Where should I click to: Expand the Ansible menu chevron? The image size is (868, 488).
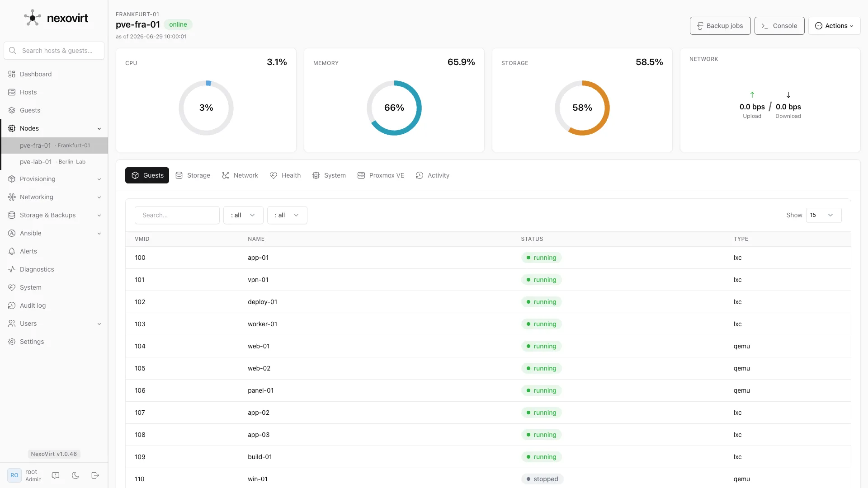pos(99,233)
